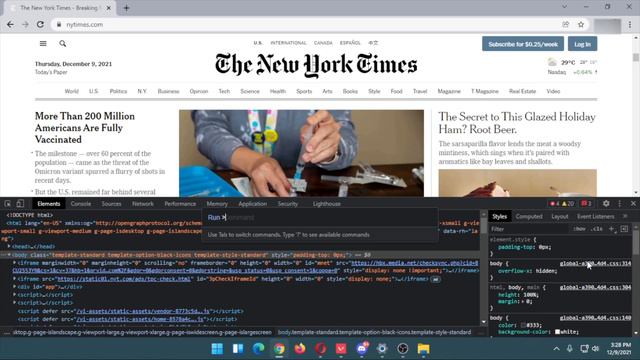The height and width of the screenshot is (360, 640).
Task: Open the Lighthouse tab
Action: (327, 204)
